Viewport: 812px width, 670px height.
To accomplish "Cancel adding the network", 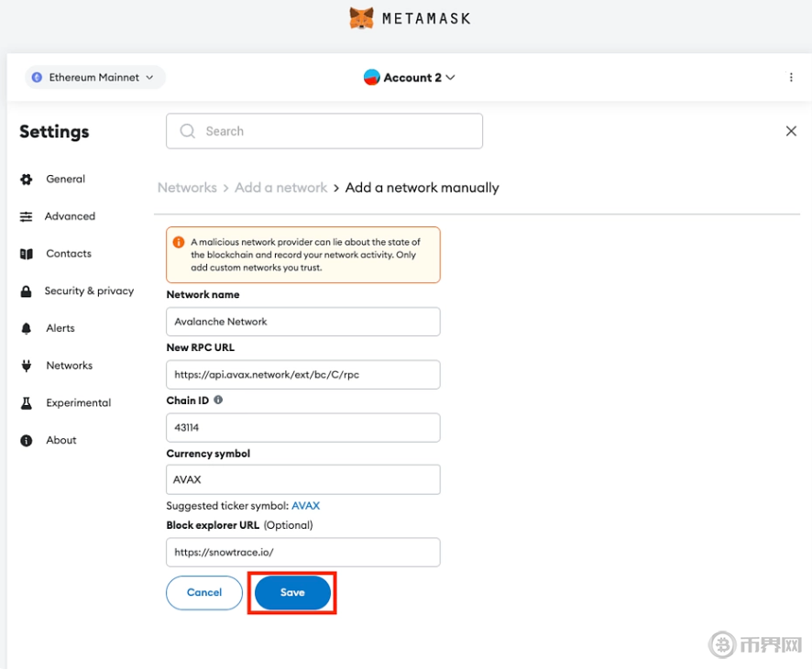I will coord(204,593).
